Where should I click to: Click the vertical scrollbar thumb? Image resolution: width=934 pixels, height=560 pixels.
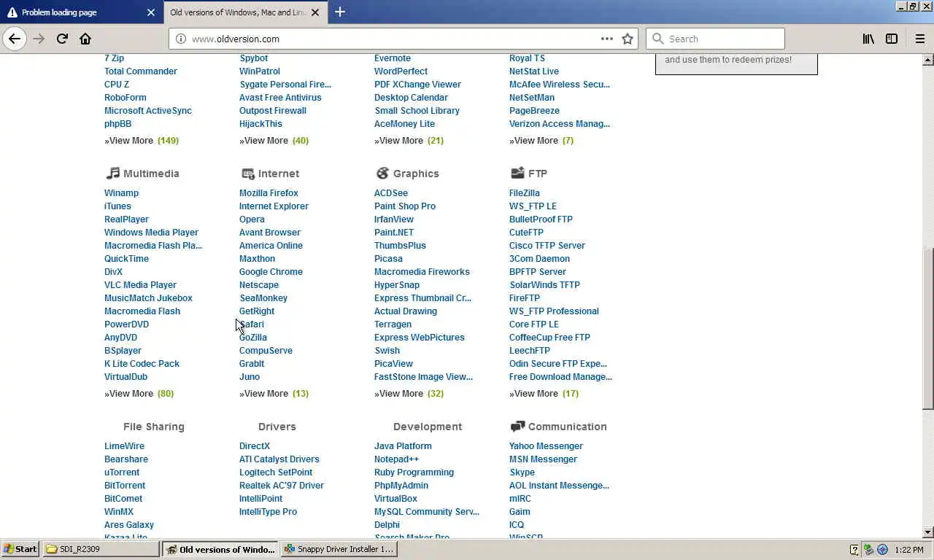(x=928, y=329)
